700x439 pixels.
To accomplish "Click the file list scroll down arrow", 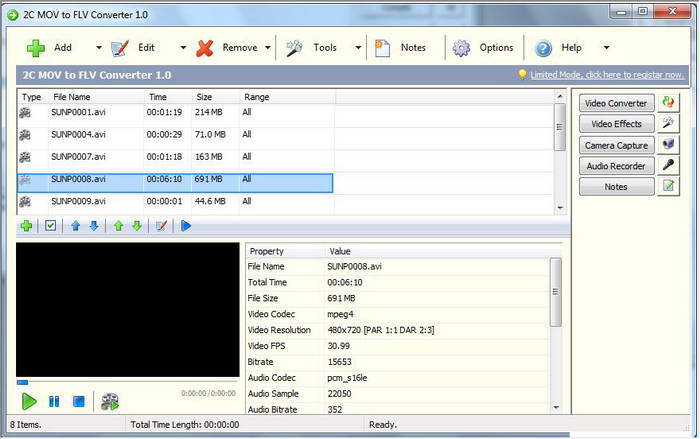I will coord(560,208).
